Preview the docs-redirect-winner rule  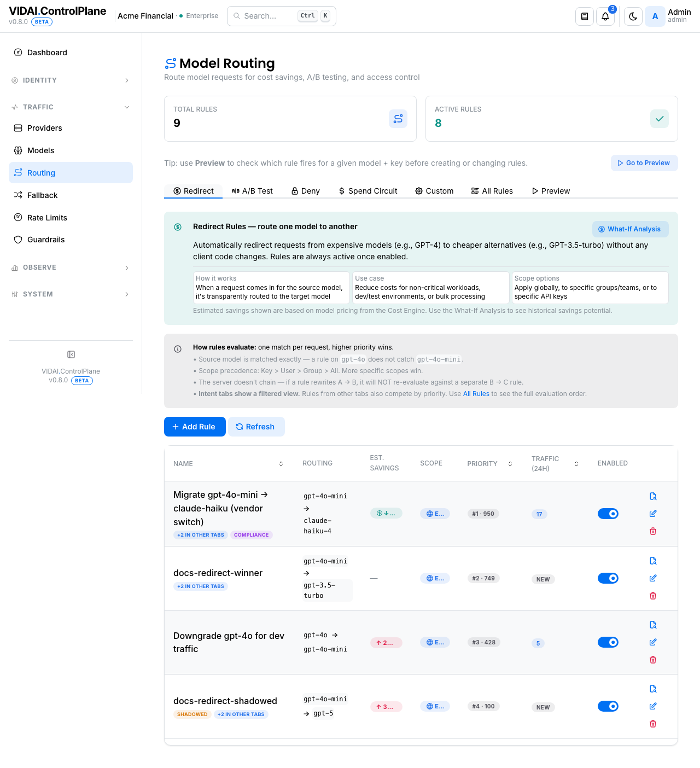click(x=653, y=561)
